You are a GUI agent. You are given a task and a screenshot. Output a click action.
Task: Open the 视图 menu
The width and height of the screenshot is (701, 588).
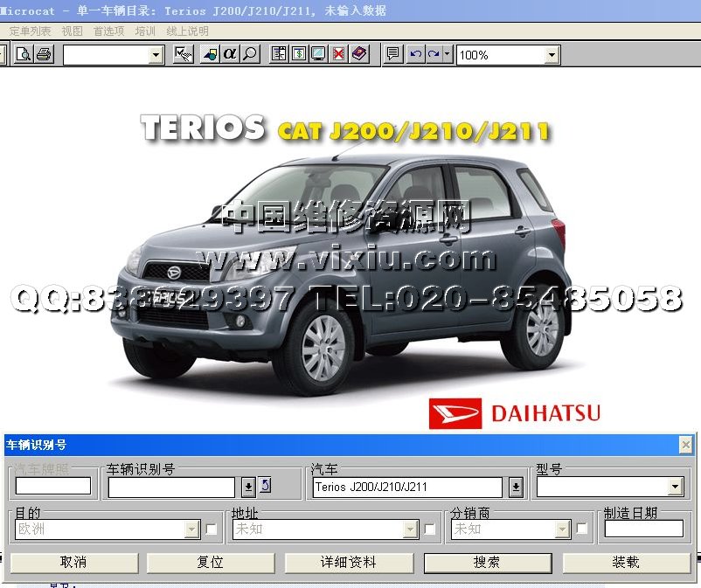(72, 31)
